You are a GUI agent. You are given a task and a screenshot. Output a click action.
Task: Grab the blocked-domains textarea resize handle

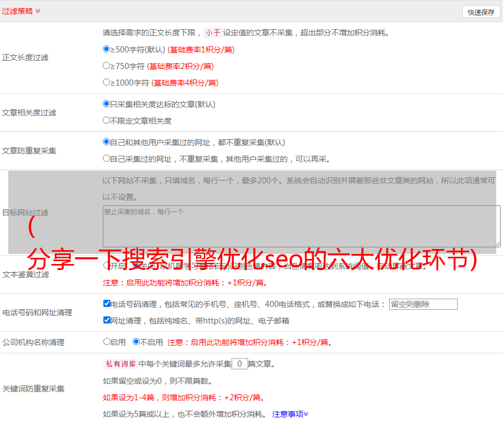[497, 244]
